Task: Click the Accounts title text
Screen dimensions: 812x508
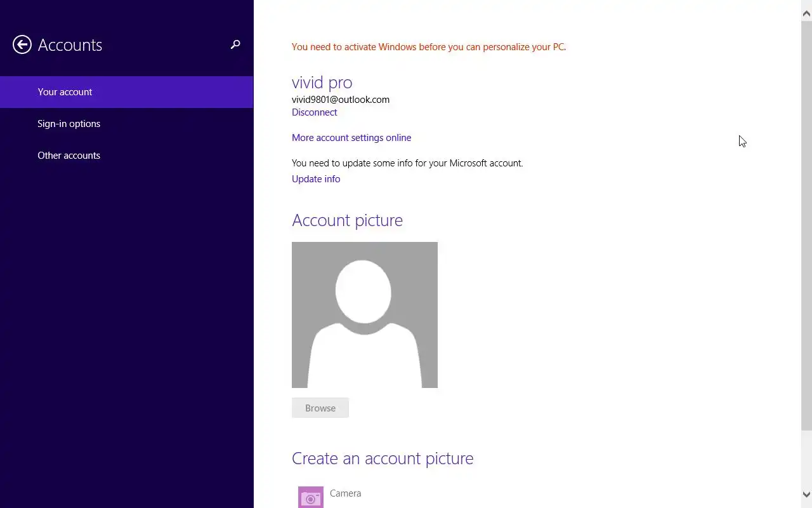Action: 70,45
